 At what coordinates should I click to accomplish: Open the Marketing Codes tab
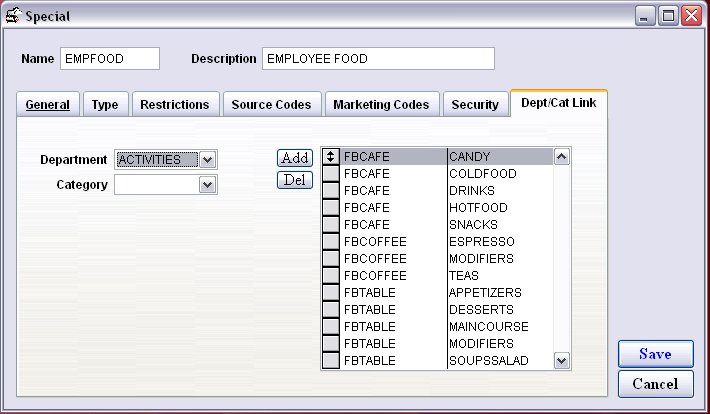(381, 105)
